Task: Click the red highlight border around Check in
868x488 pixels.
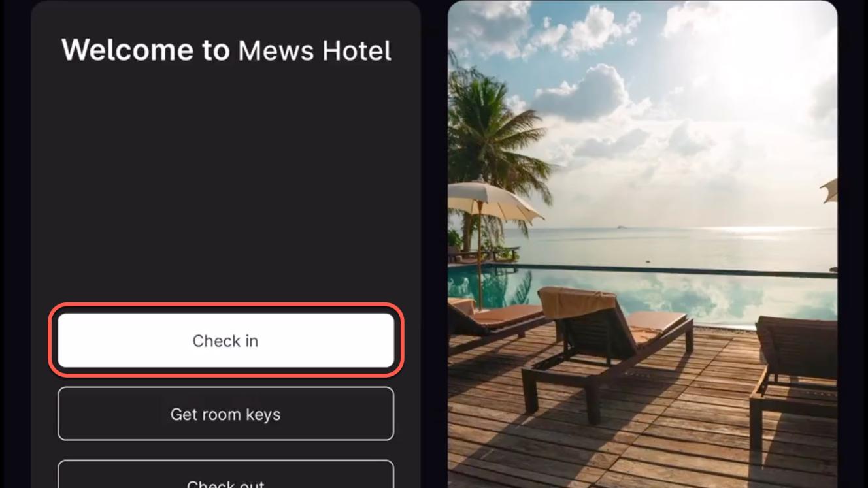Action: click(225, 306)
